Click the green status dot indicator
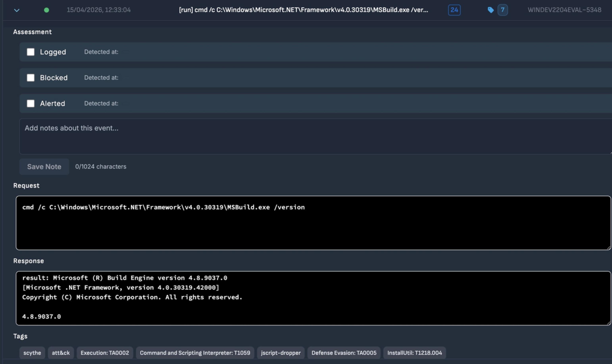Viewport: 612px width, 364px height. pyautogui.click(x=46, y=10)
